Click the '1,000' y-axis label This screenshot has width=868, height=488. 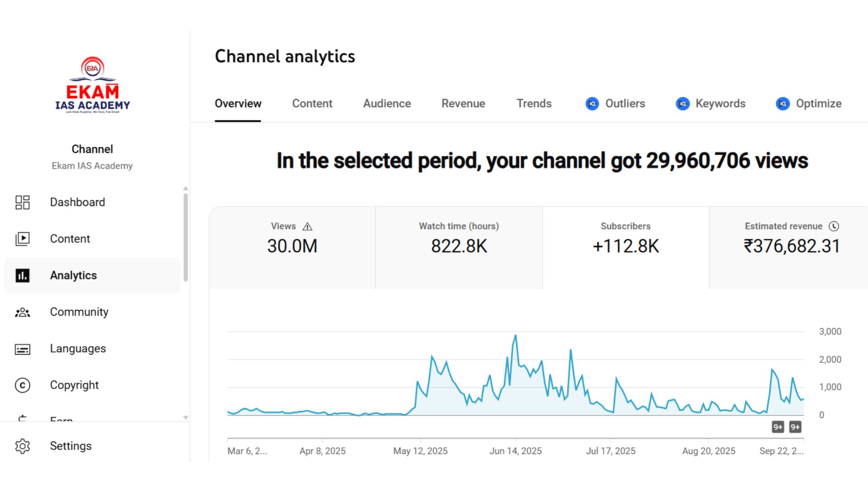pos(830,387)
